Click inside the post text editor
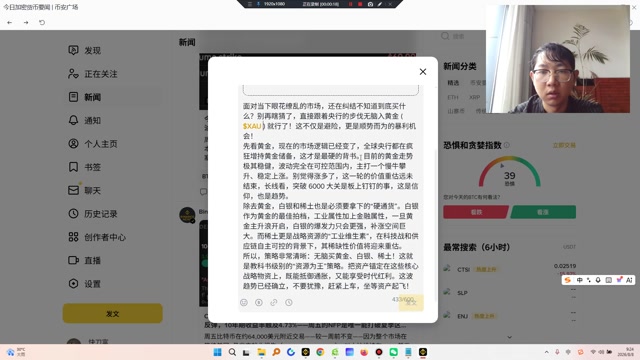Viewport: 640px width, 360px height. point(331,196)
